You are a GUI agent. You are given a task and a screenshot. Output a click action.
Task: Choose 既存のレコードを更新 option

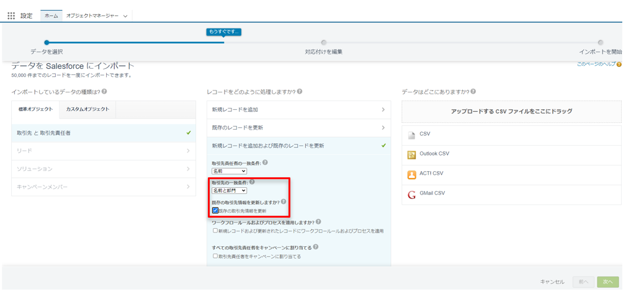tap(298, 128)
